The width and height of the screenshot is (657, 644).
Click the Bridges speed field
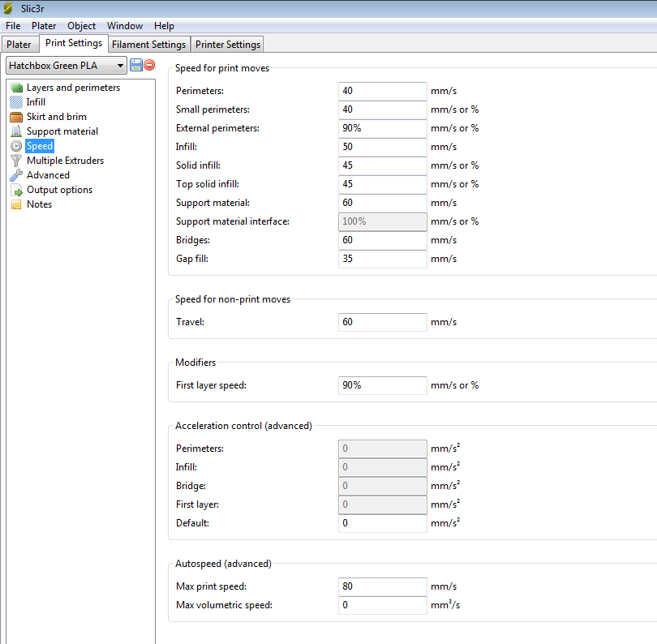pyautogui.click(x=383, y=240)
